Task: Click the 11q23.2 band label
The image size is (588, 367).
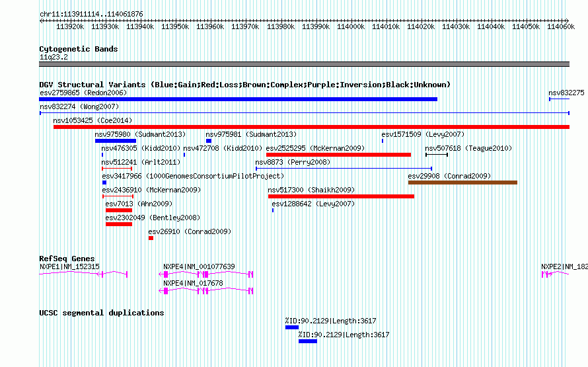Action: pyautogui.click(x=54, y=57)
